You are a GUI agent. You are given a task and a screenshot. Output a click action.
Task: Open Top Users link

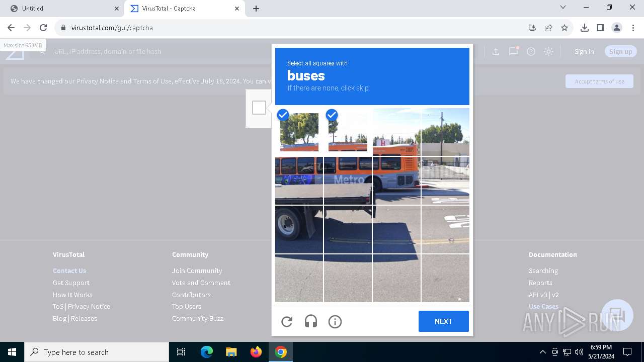point(187,306)
